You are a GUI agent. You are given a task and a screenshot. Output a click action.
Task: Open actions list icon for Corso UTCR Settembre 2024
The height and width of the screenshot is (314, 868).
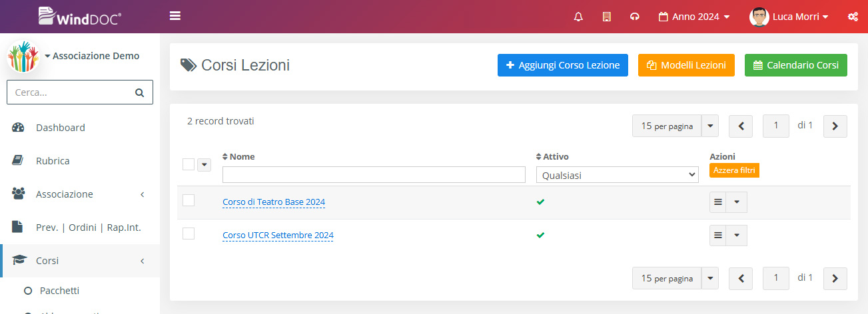717,235
